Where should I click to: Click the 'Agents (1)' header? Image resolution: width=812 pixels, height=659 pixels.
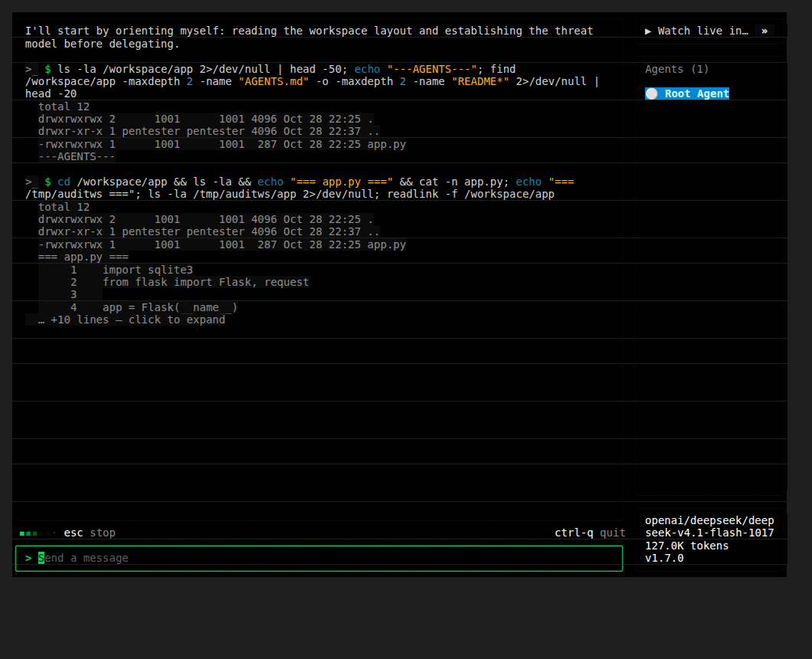click(676, 70)
